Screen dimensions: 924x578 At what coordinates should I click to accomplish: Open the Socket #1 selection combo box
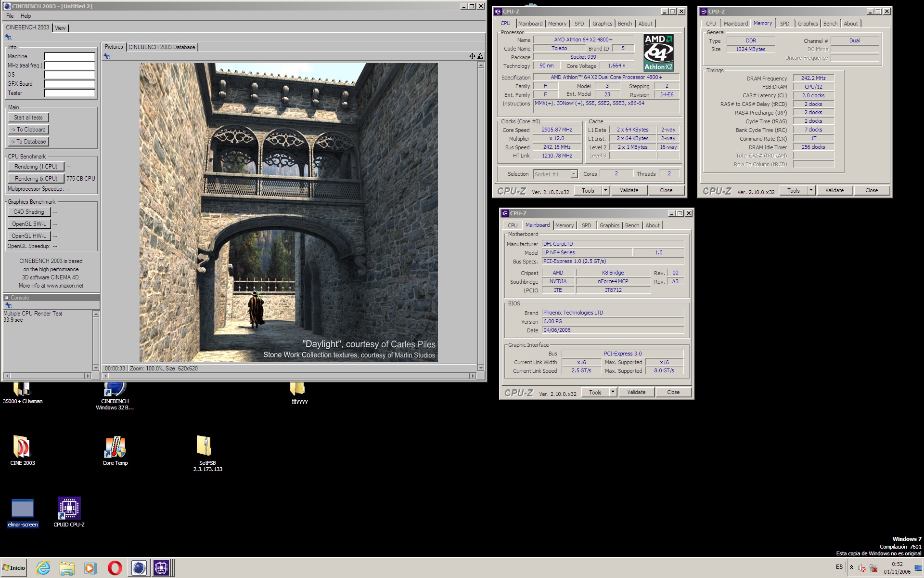point(555,174)
